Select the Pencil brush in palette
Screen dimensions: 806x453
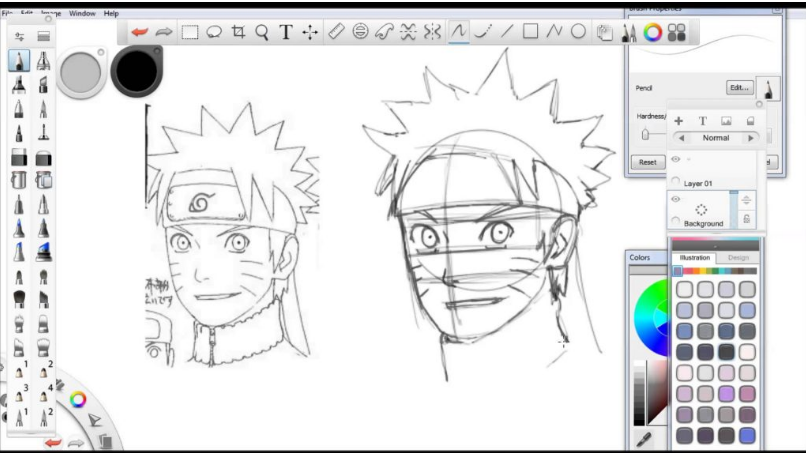(19, 61)
